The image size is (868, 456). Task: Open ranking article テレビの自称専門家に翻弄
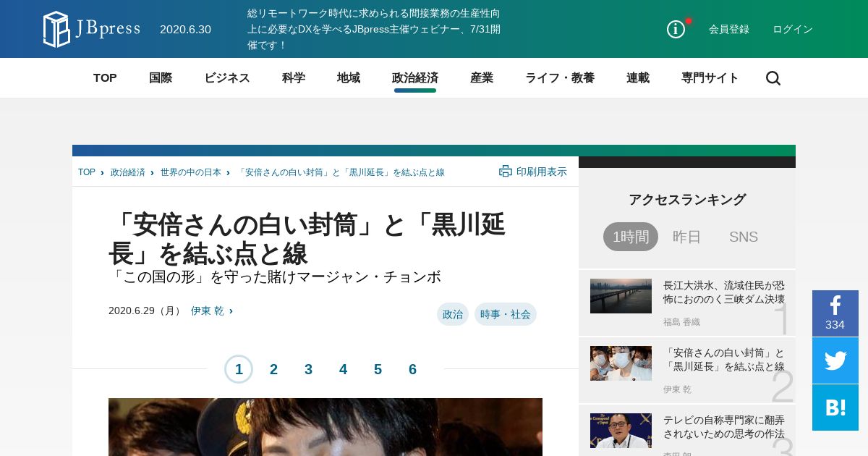(x=724, y=426)
